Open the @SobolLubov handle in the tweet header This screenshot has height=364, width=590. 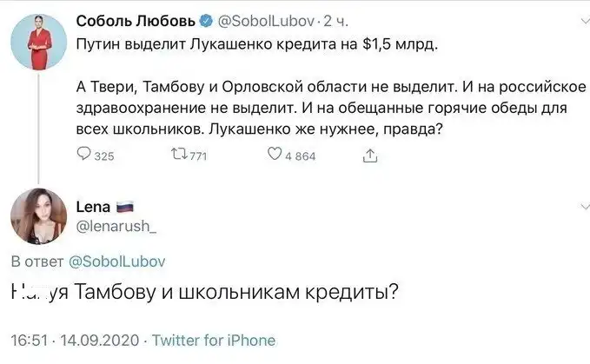click(263, 20)
